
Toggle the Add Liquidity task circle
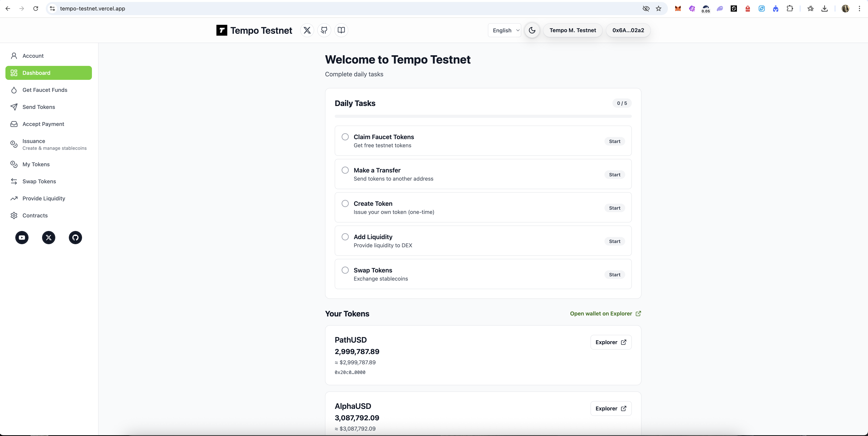[x=345, y=237]
